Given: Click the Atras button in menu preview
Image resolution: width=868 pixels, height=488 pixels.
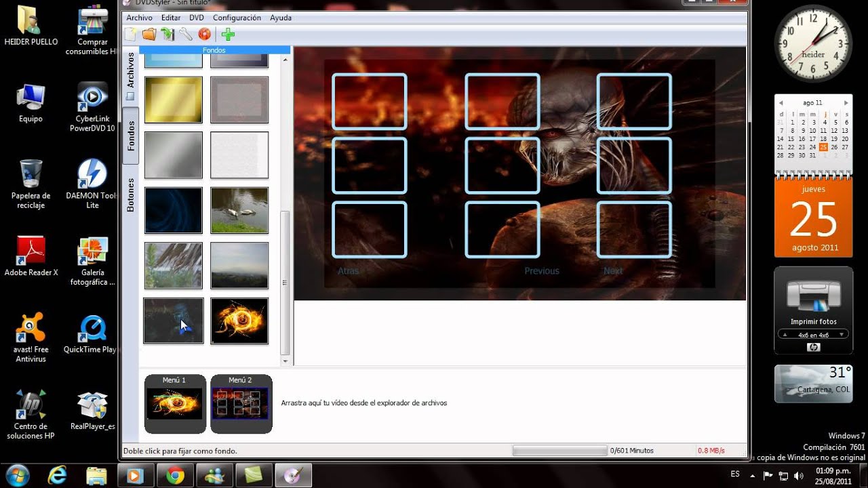Looking at the screenshot, I should point(349,271).
